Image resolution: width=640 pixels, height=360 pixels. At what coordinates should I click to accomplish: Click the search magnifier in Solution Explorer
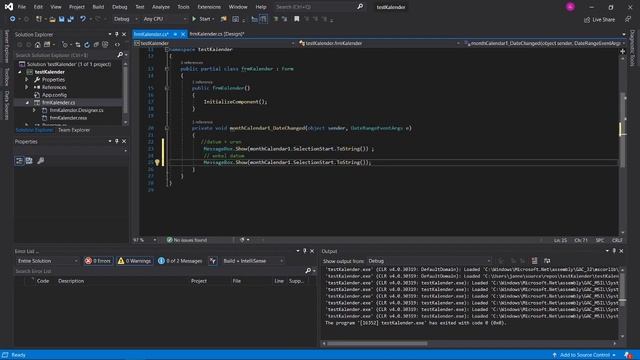click(x=120, y=55)
